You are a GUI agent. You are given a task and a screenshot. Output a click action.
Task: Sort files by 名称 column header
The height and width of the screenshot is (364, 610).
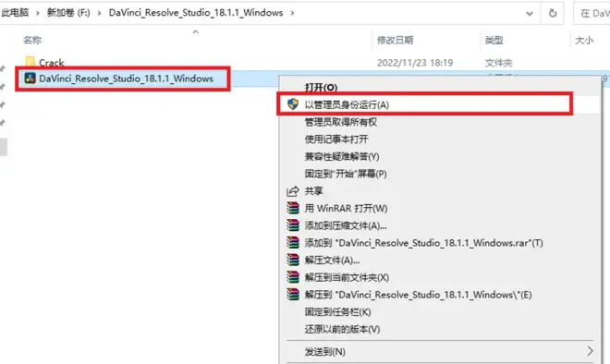[32, 40]
